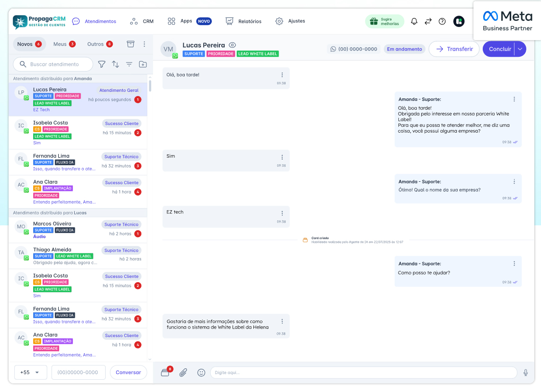Click the NOVO badge beside Apps
Screen dimensions: 541x392
pyautogui.click(x=204, y=21)
